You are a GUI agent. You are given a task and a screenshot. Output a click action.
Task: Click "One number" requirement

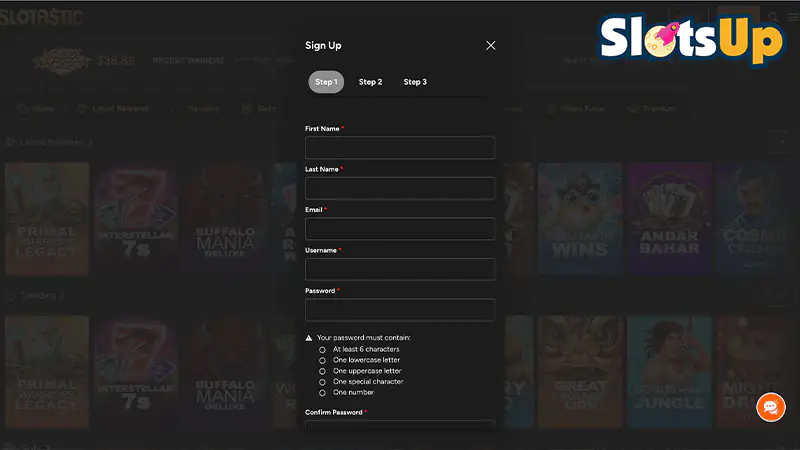pos(353,392)
